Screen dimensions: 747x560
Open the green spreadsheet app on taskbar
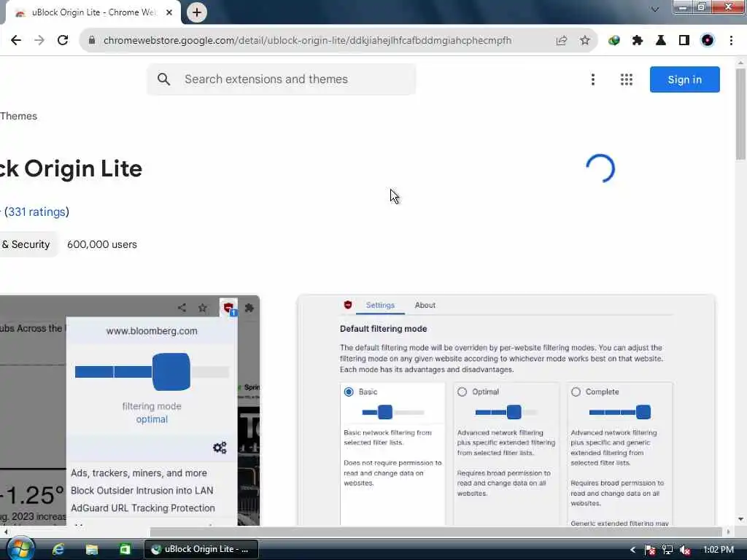pyautogui.click(x=125, y=550)
